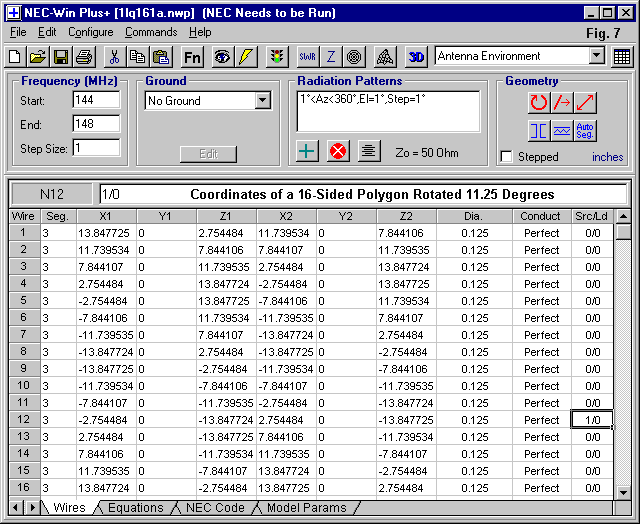Open the No Ground dropdown list

(262, 101)
